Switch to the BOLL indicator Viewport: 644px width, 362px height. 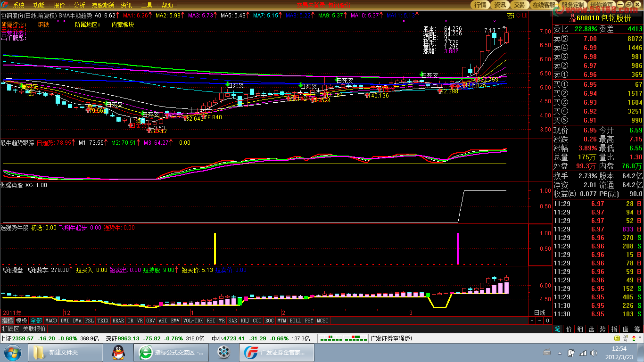(x=295, y=321)
